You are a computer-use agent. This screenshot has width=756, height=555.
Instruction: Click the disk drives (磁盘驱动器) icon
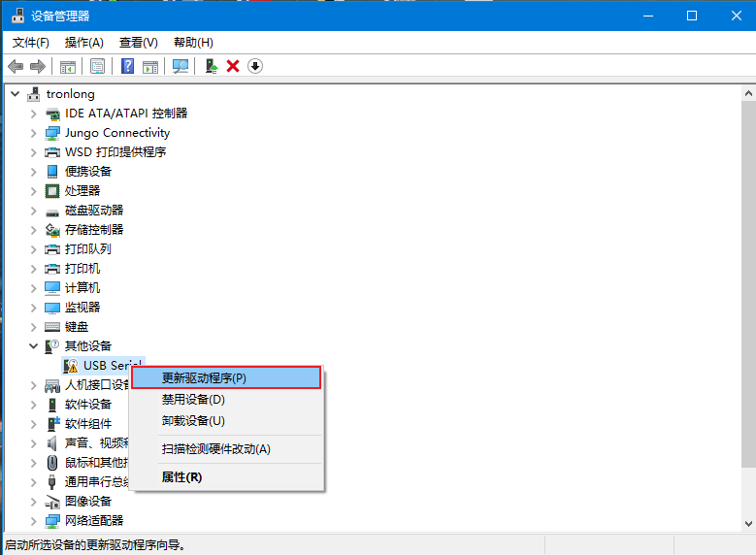52,212
